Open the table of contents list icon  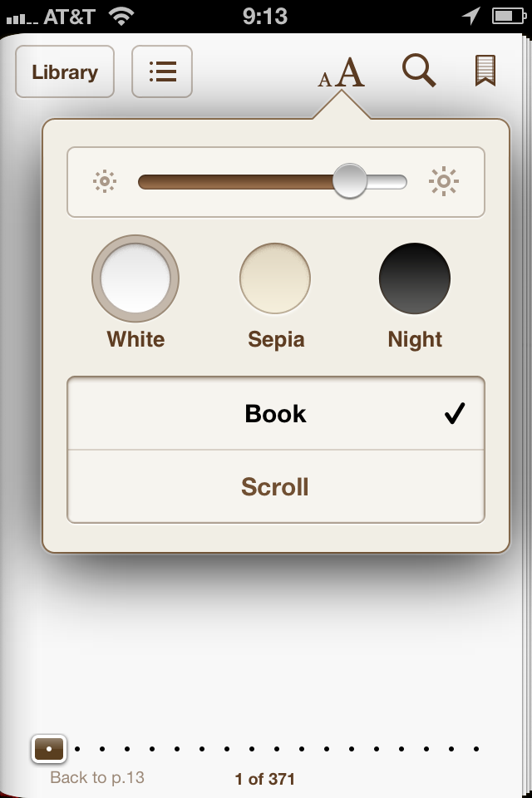click(162, 71)
